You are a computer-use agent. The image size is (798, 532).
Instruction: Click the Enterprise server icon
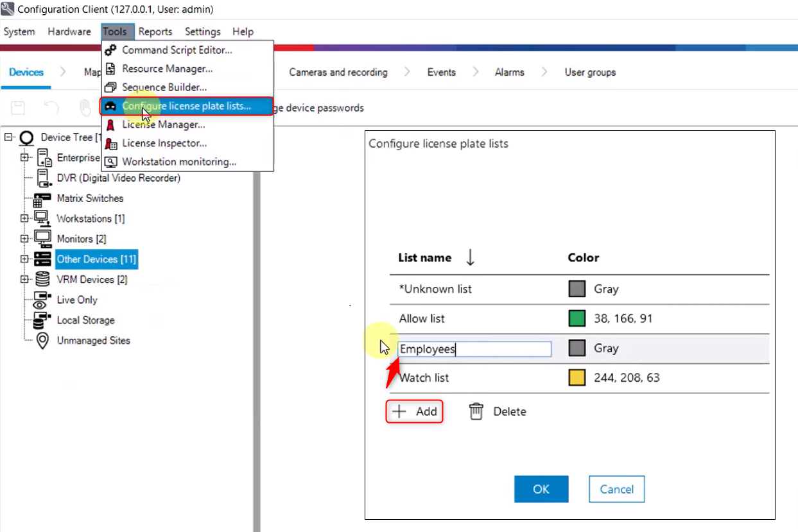44,158
